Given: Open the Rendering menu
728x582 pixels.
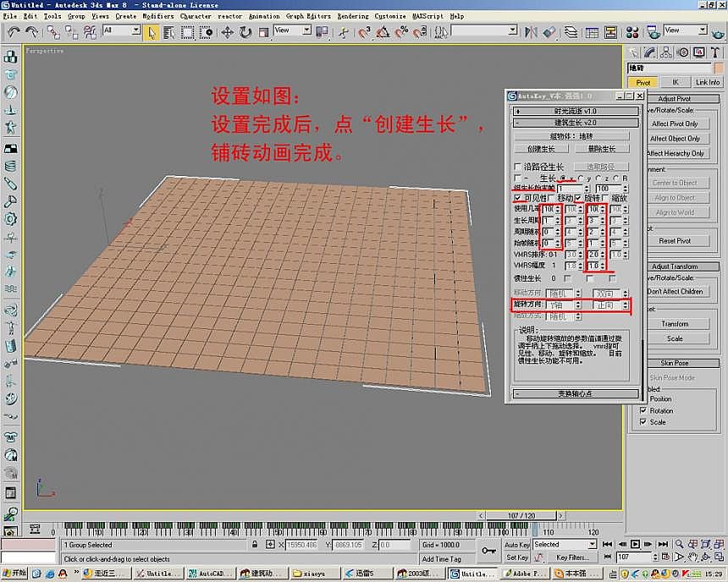Looking at the screenshot, I should click(x=353, y=16).
